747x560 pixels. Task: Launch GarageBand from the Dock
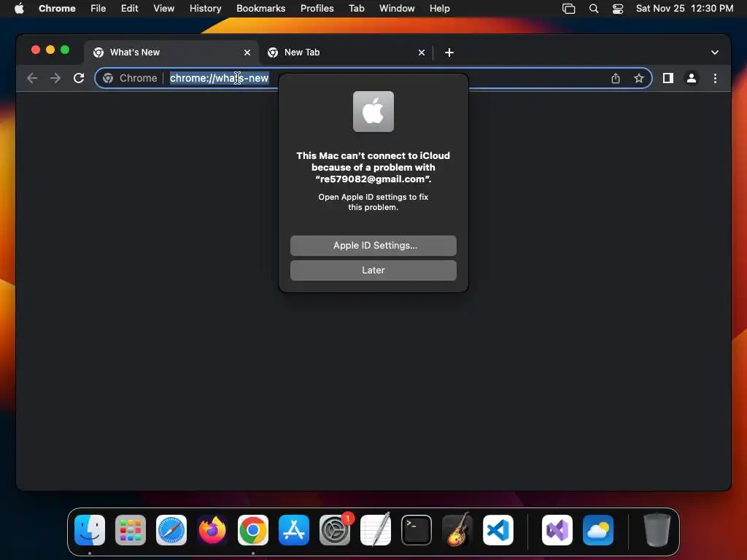(x=457, y=530)
